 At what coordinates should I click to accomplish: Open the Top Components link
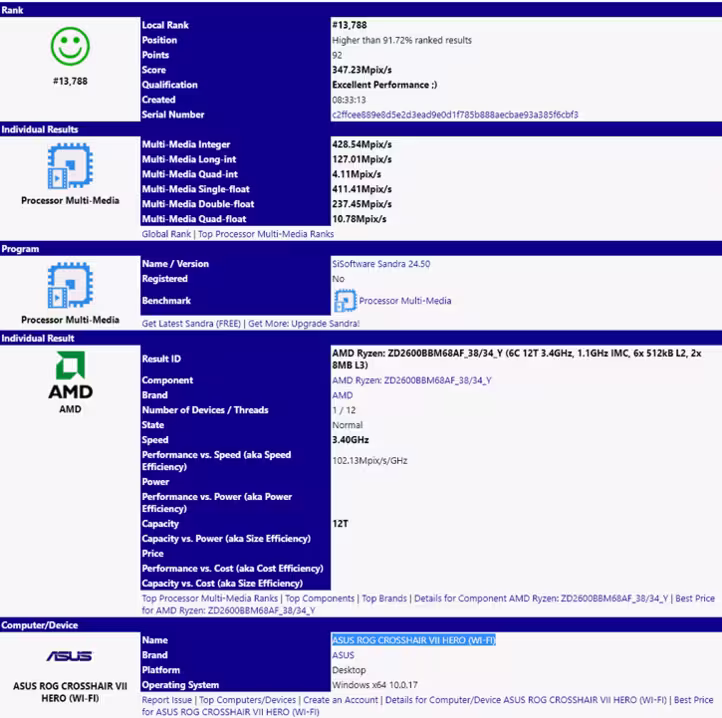click(320, 598)
